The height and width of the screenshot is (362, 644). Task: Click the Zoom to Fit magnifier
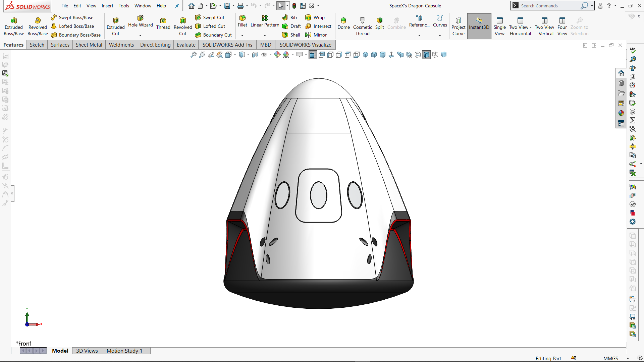(x=194, y=55)
